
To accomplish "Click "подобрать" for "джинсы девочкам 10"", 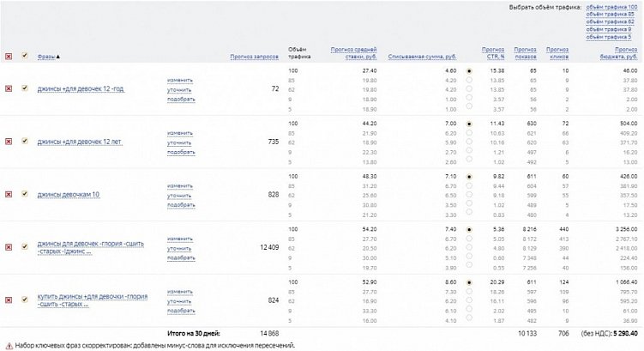I will 181,205.
